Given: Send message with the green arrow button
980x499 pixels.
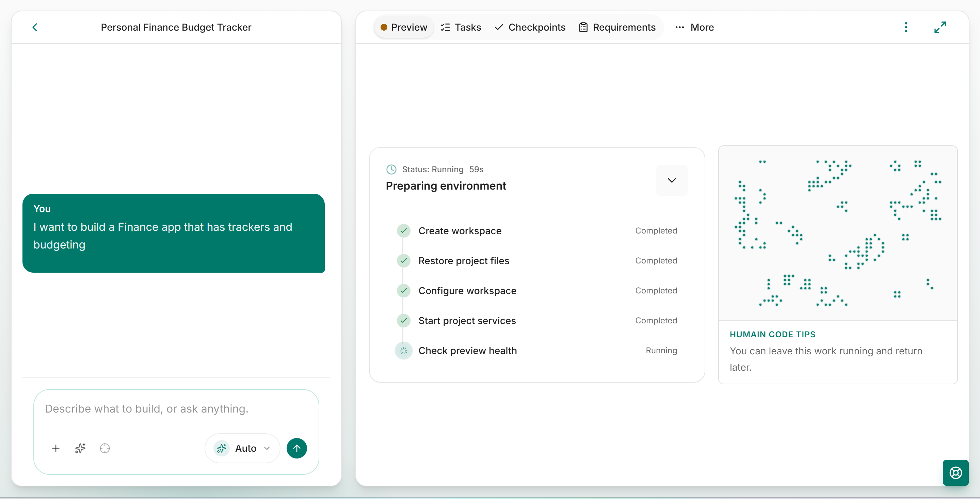Looking at the screenshot, I should point(297,448).
